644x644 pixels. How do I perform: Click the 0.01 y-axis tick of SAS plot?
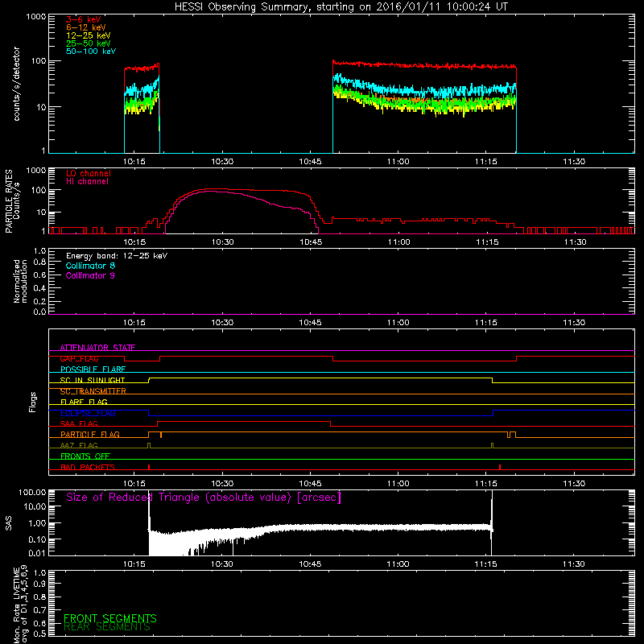37,553
